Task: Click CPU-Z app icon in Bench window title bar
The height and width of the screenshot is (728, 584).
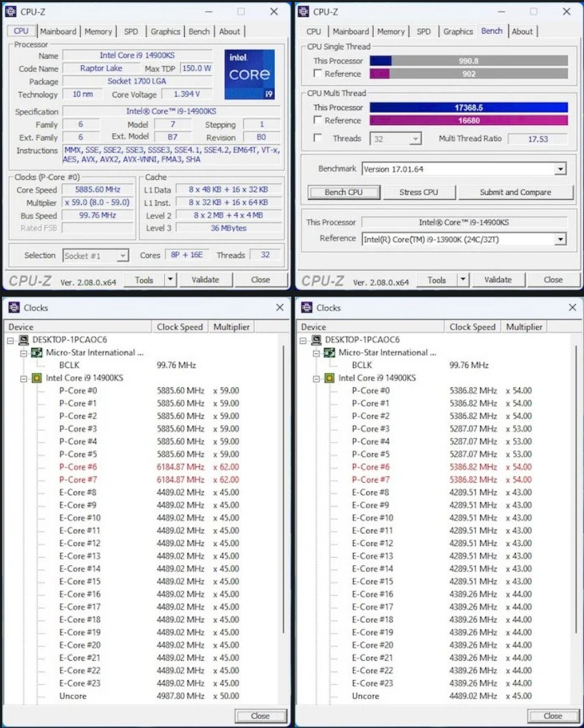Action: (x=304, y=12)
